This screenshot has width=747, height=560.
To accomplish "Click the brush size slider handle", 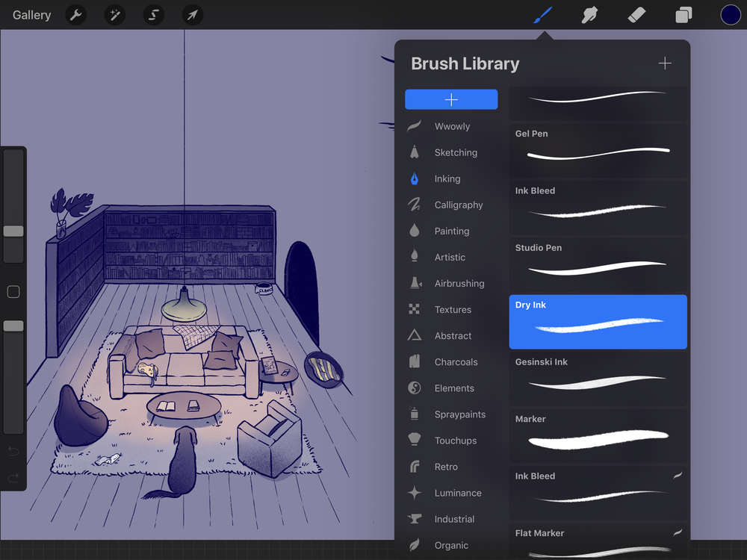I will tap(13, 231).
